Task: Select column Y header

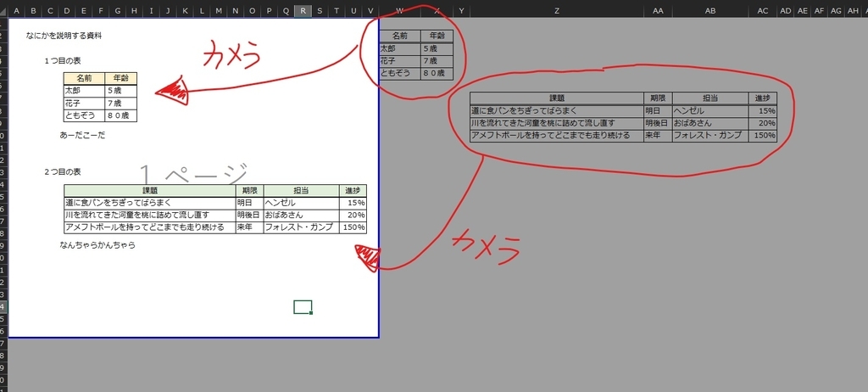Action: (x=461, y=10)
